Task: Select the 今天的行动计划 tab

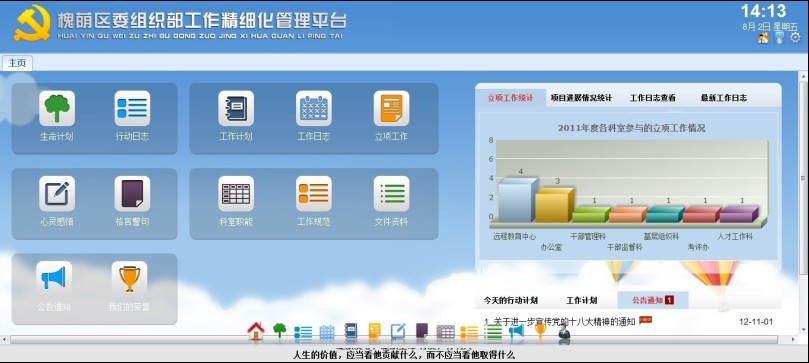Action: tap(510, 300)
